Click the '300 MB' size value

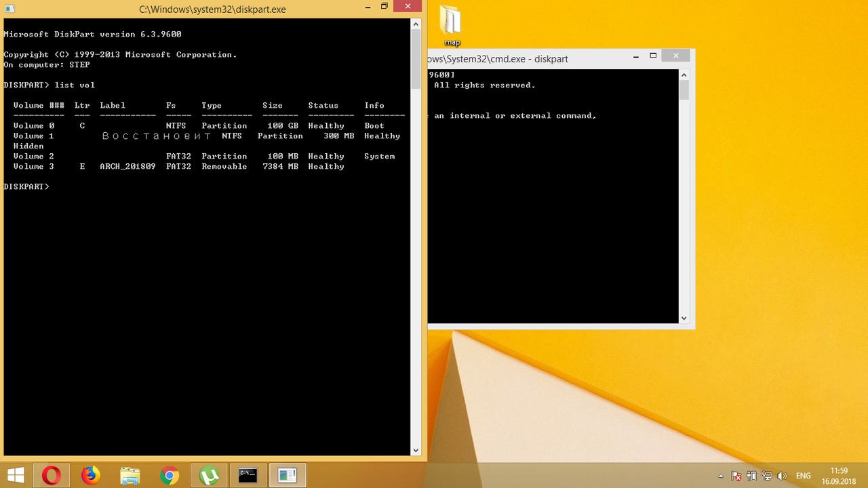tap(339, 136)
